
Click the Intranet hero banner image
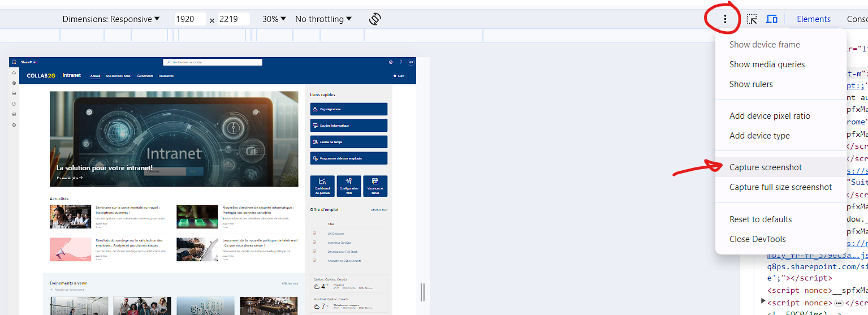(174, 139)
